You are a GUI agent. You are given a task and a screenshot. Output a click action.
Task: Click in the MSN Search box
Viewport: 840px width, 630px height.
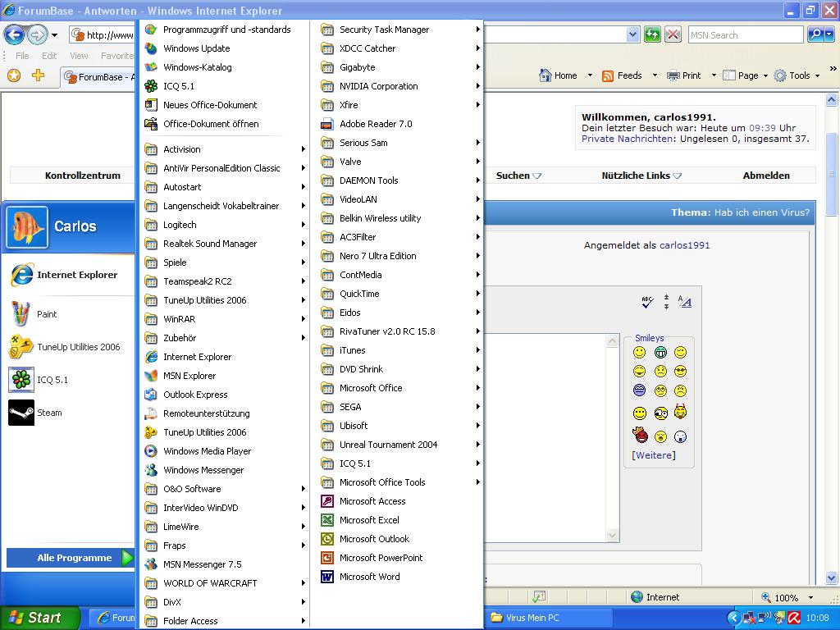[745, 35]
